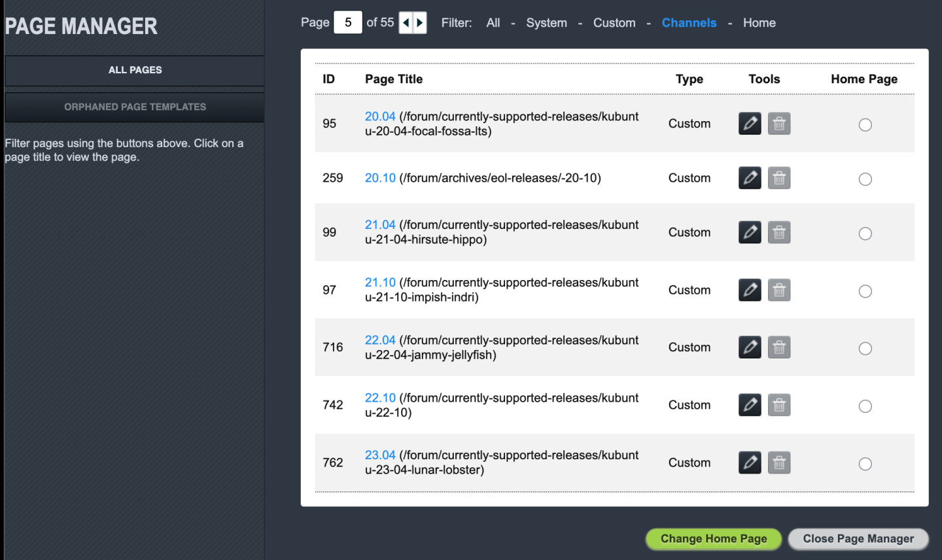
Task: Focus the page number input field
Action: click(x=348, y=23)
